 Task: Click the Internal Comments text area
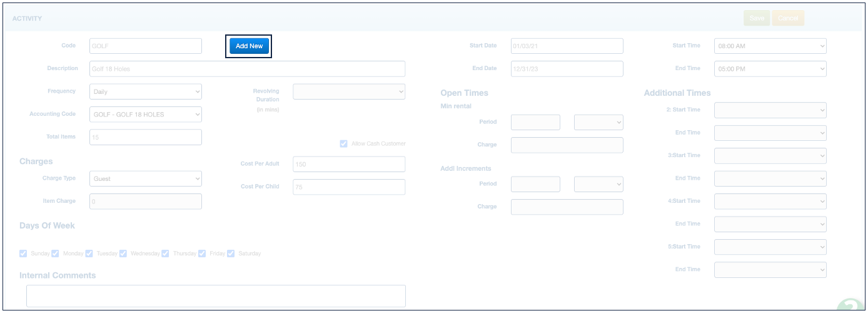click(x=216, y=296)
